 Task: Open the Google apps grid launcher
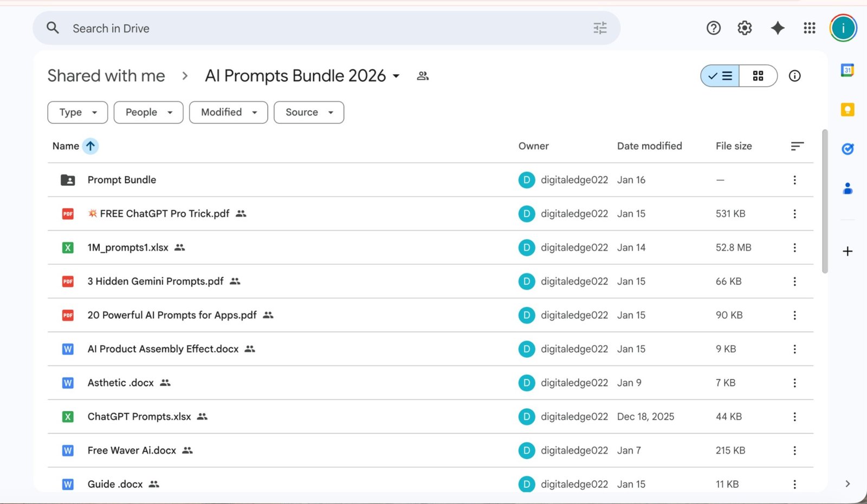point(810,28)
